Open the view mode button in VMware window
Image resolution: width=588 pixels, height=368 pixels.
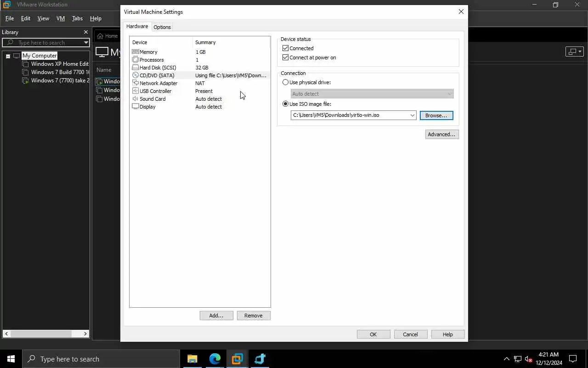(574, 52)
